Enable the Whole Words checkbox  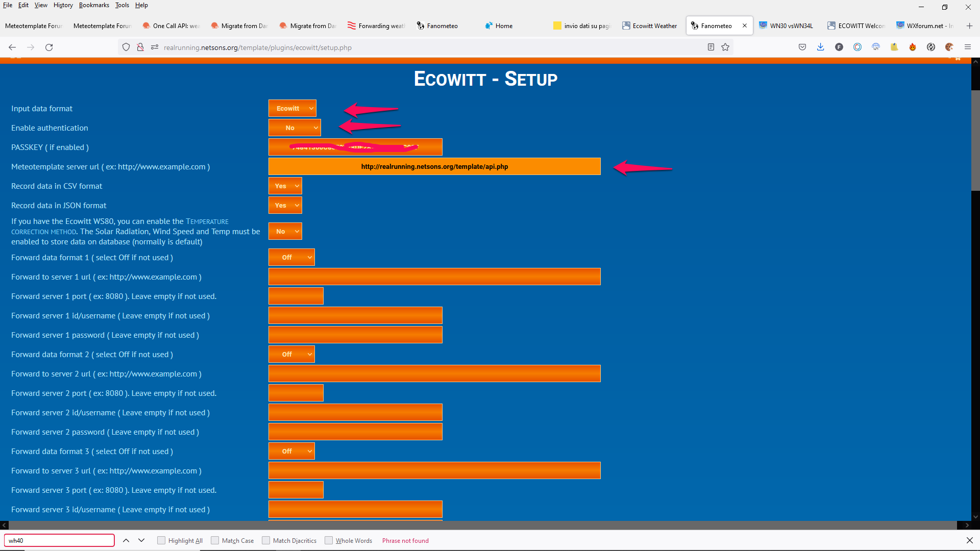point(329,540)
